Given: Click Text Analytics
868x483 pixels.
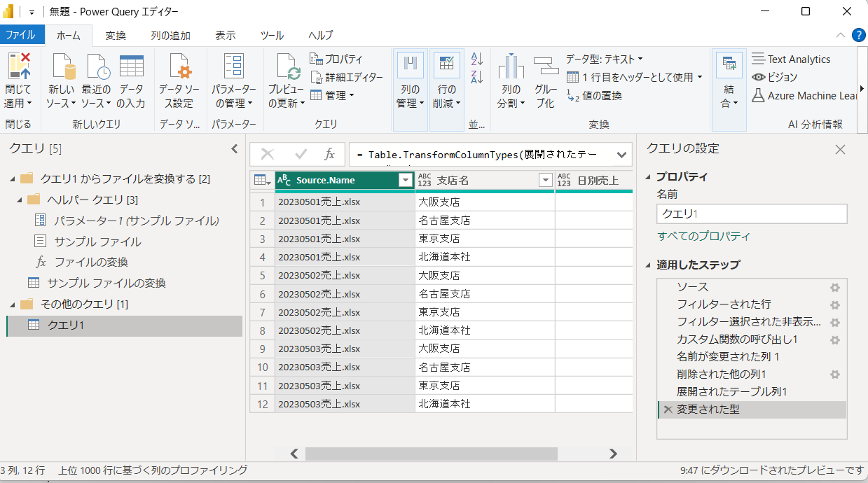Looking at the screenshot, I should click(791, 59).
